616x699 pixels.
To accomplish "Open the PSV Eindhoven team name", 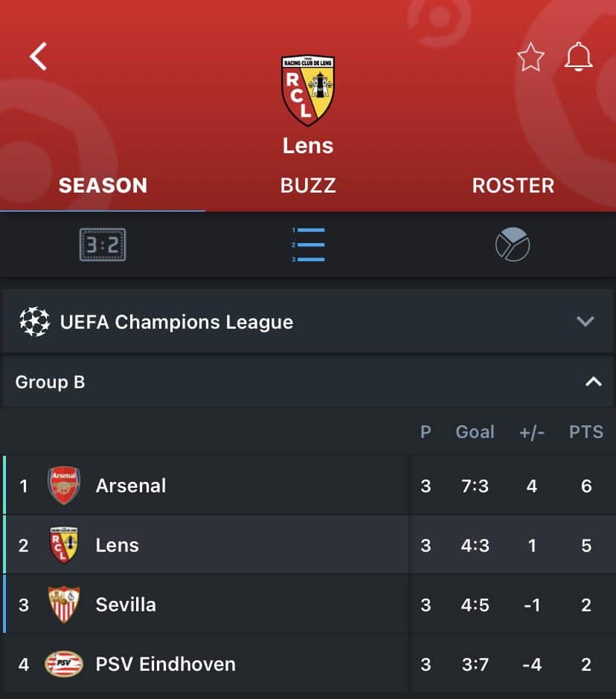I will coord(165,663).
